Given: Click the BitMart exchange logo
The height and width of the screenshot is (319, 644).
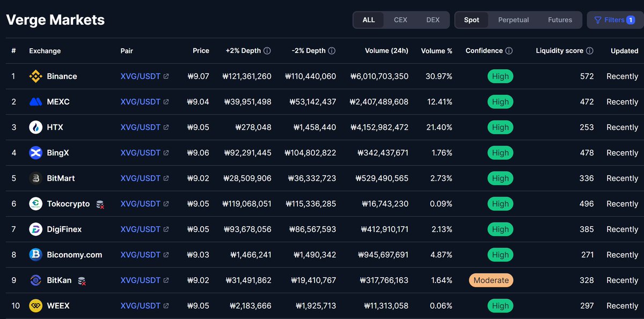Looking at the screenshot, I should point(35,178).
